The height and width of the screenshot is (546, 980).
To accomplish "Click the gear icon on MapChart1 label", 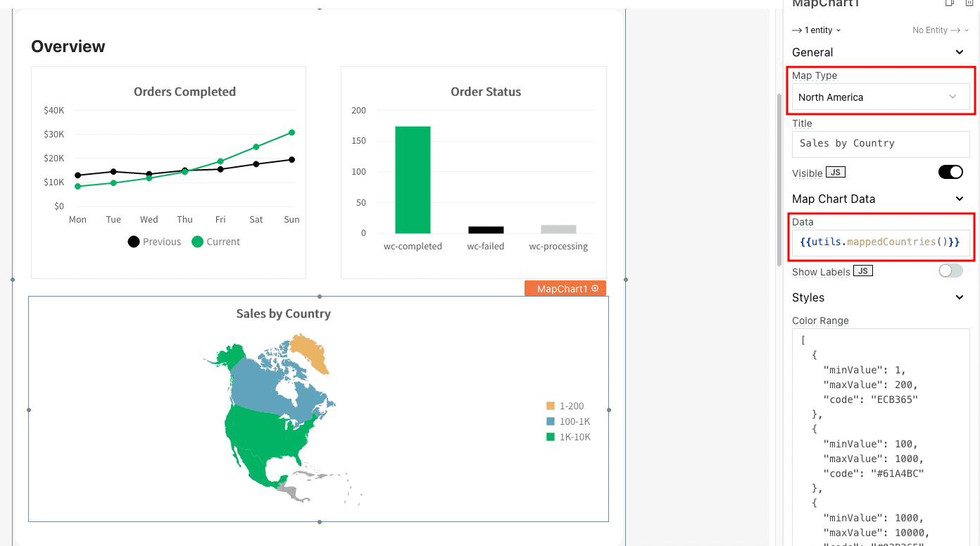I will [595, 288].
